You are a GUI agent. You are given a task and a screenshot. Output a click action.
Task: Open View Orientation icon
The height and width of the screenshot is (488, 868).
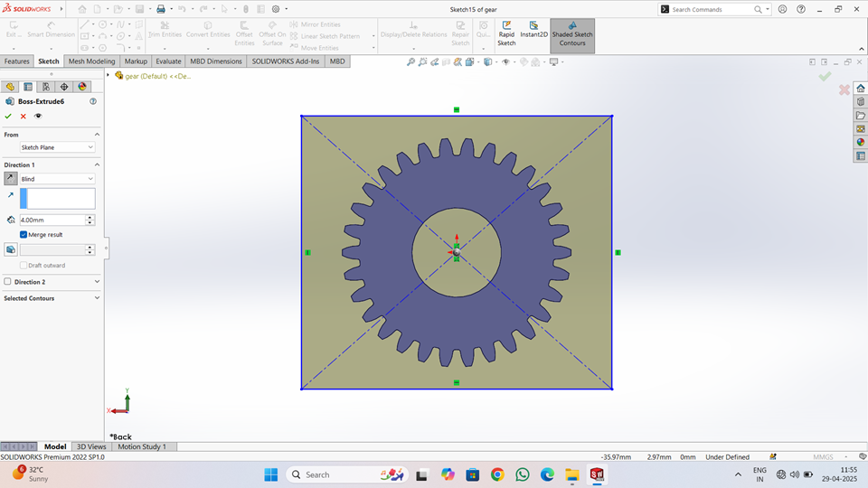coord(470,62)
